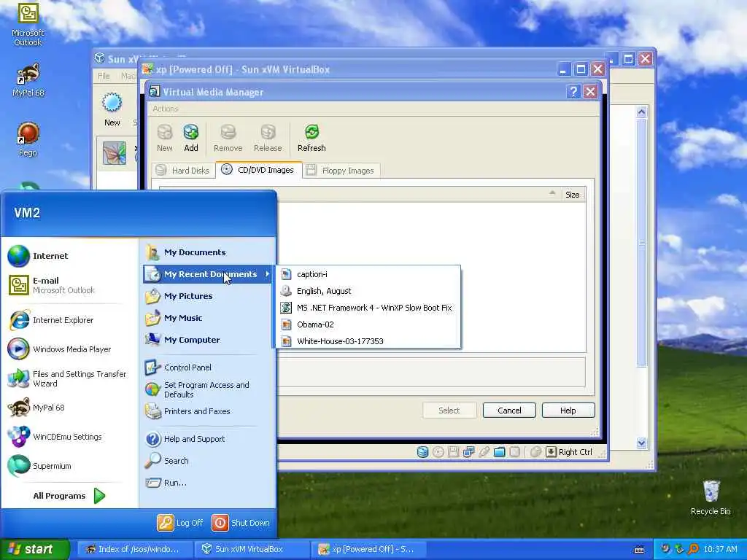Image resolution: width=747 pixels, height=560 pixels.
Task: Open Printers and Faxes
Action: [208, 411]
